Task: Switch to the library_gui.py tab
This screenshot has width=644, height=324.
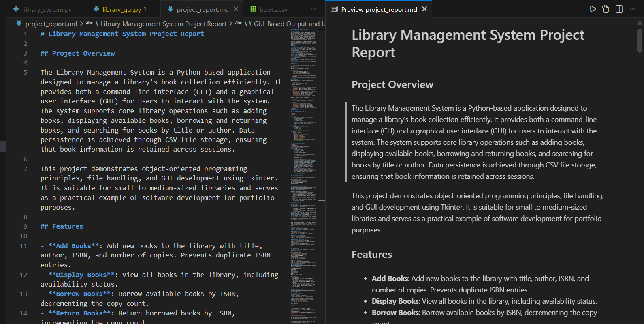Action: tap(122, 9)
